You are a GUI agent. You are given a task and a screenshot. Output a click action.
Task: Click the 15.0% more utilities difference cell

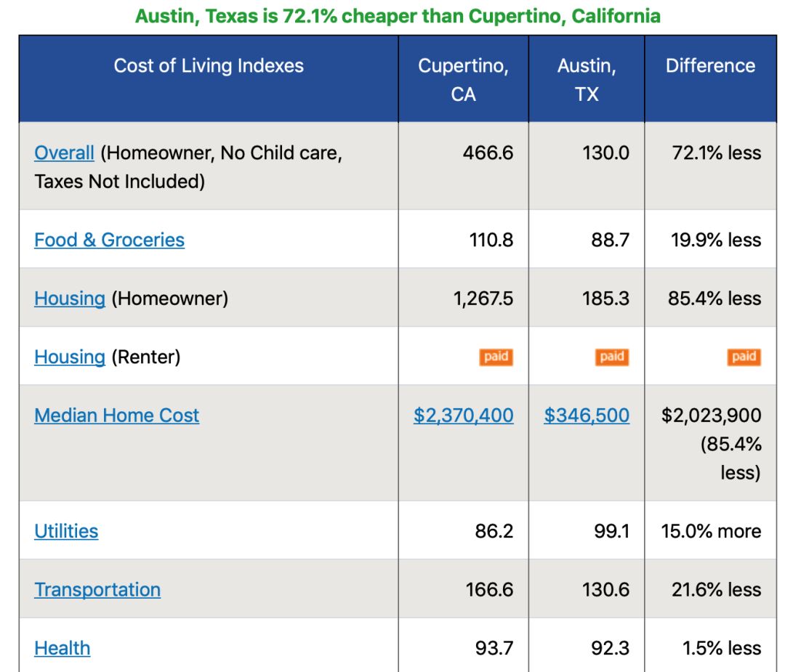click(711, 531)
